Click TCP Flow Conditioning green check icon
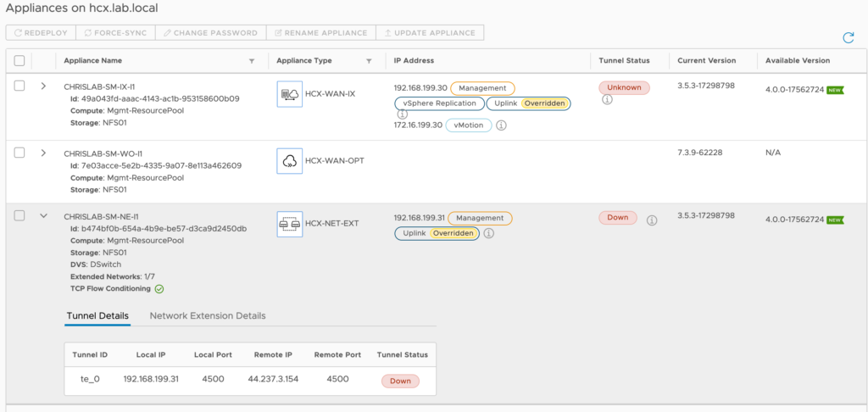The width and height of the screenshot is (868, 412). [x=159, y=289]
